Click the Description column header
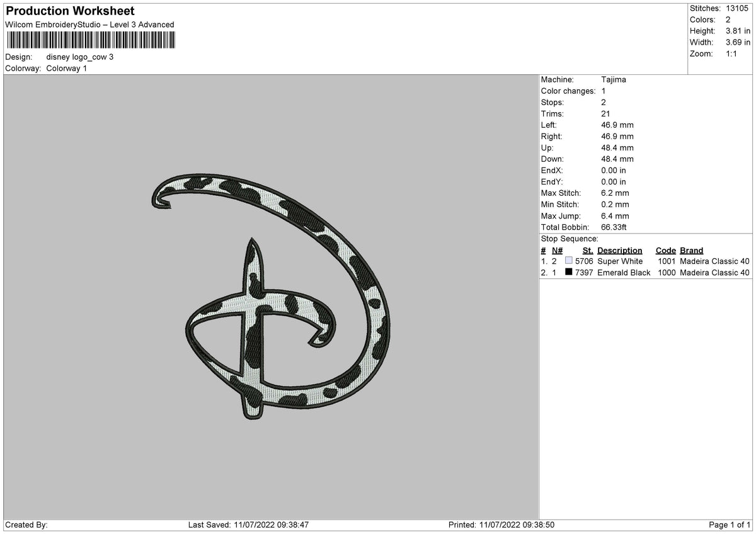This screenshot has width=756, height=534. click(x=620, y=251)
